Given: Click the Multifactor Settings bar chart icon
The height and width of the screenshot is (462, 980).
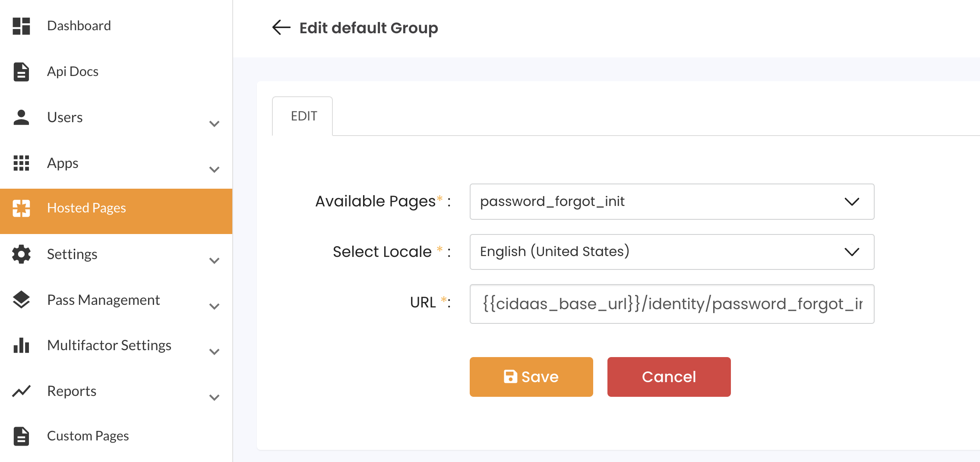Looking at the screenshot, I should pos(21,345).
